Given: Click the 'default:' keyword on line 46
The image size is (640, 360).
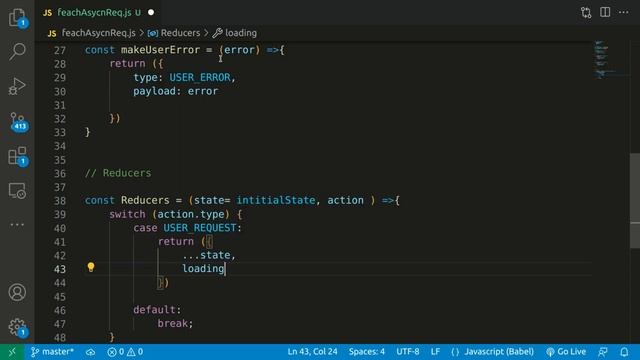Looking at the screenshot, I should pyautogui.click(x=157, y=310).
